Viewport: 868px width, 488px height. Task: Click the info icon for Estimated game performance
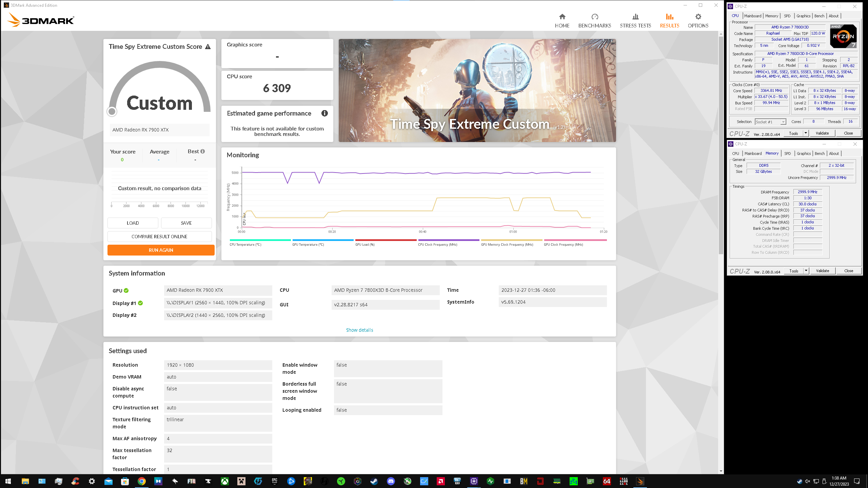324,114
